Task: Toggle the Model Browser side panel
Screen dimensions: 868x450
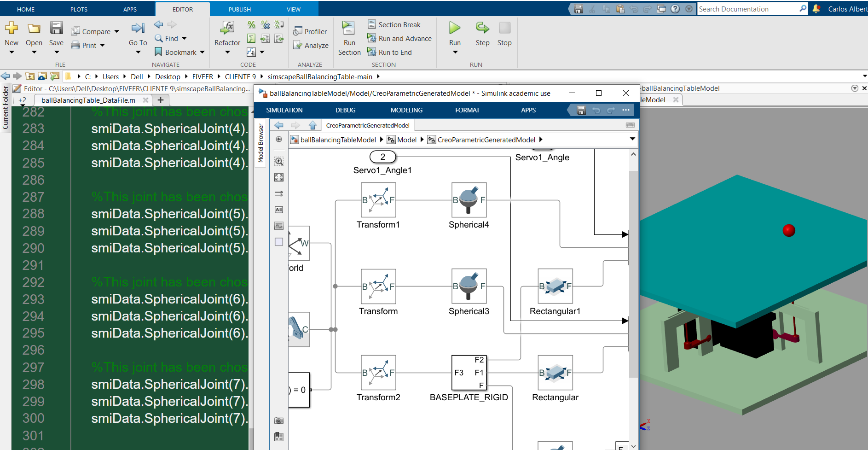Action: coord(260,143)
